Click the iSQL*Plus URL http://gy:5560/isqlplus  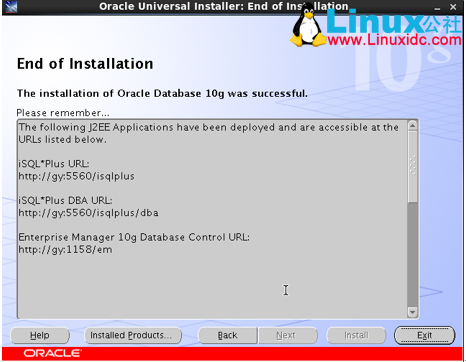pos(76,176)
